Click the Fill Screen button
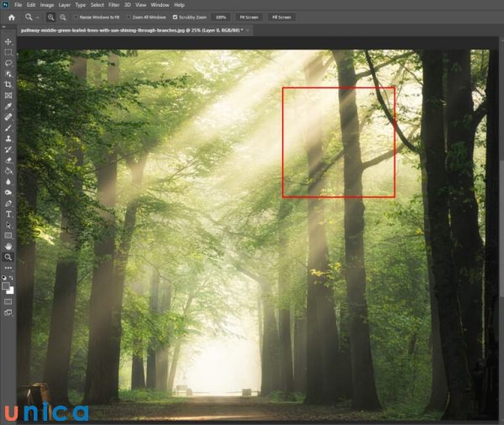The width and height of the screenshot is (504, 425). pyautogui.click(x=281, y=18)
